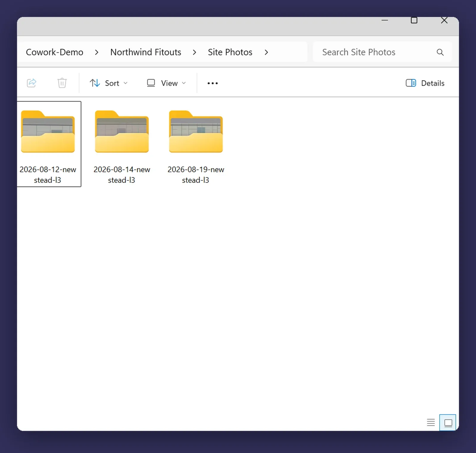Focus the Search Site Photos field
This screenshot has height=453, width=476.
[x=382, y=52]
